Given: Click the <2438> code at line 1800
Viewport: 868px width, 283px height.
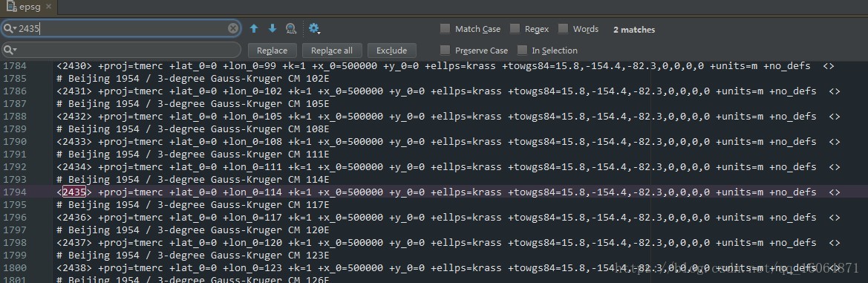Looking at the screenshot, I should (74, 268).
